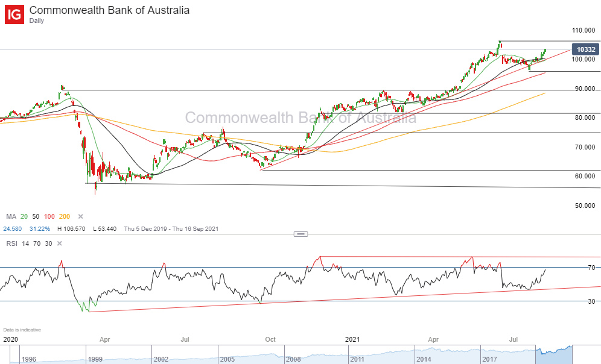The width and height of the screenshot is (601, 364).
Task: Click 1996 in the overview navigator
Action: tap(29, 359)
